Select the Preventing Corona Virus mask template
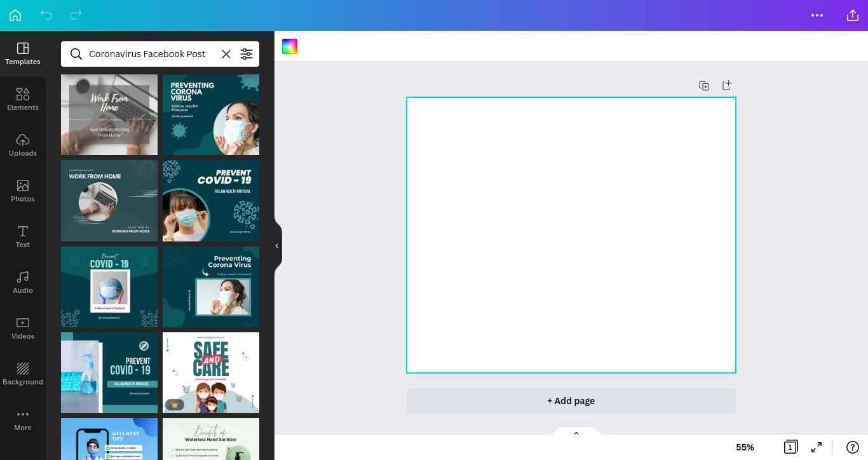This screenshot has width=868, height=460. point(211,114)
